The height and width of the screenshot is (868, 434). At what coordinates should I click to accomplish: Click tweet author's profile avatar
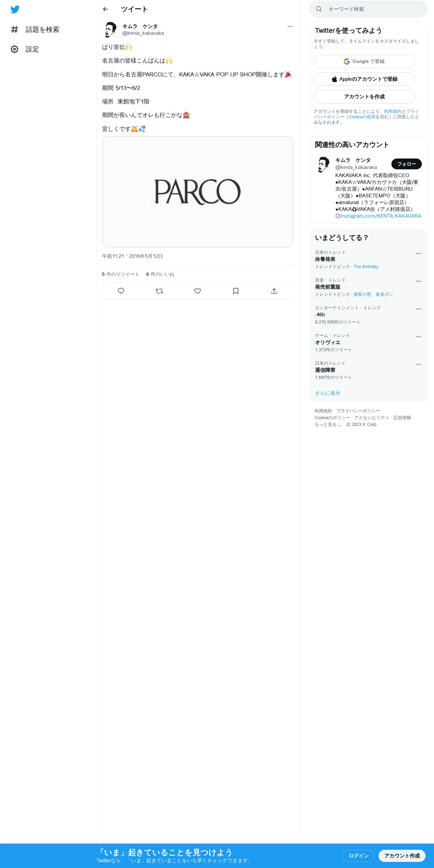tap(110, 30)
